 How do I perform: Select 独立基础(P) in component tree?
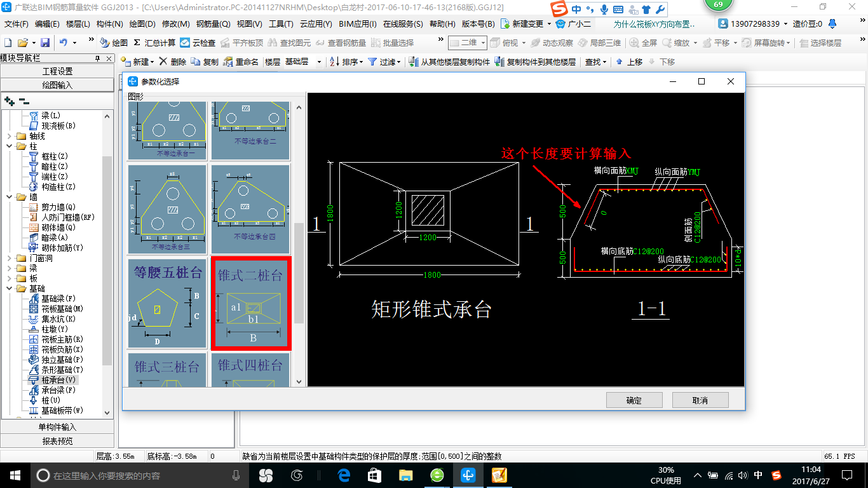pyautogui.click(x=62, y=360)
